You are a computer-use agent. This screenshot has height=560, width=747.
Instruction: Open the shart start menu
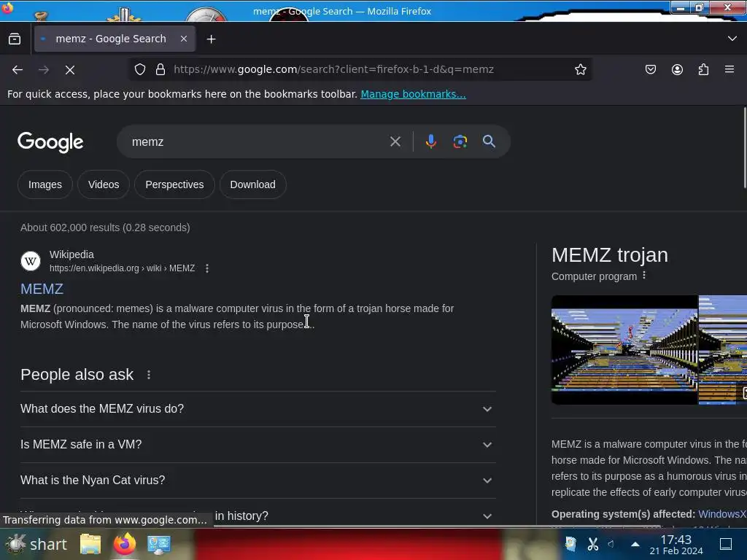pyautogui.click(x=36, y=544)
